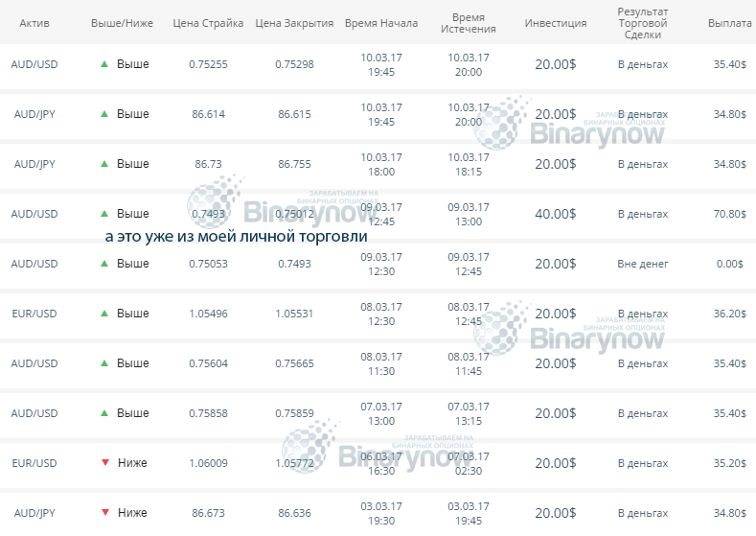Click green arrow in the 86.73 strike row
756x536 pixels.
tap(105, 164)
